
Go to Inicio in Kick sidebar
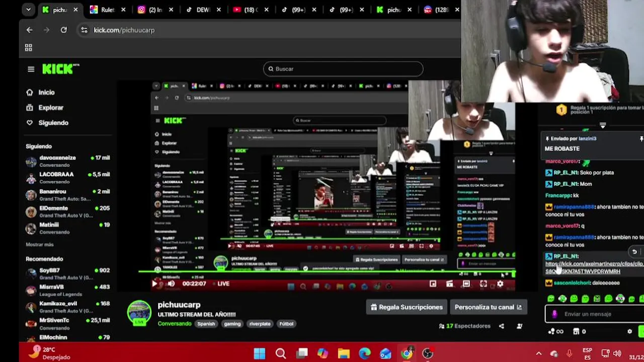tap(46, 93)
